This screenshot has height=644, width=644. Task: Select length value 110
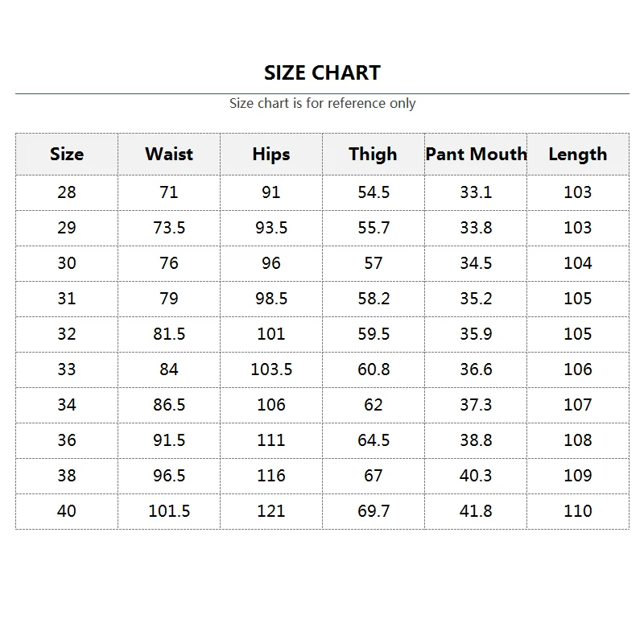click(x=578, y=511)
